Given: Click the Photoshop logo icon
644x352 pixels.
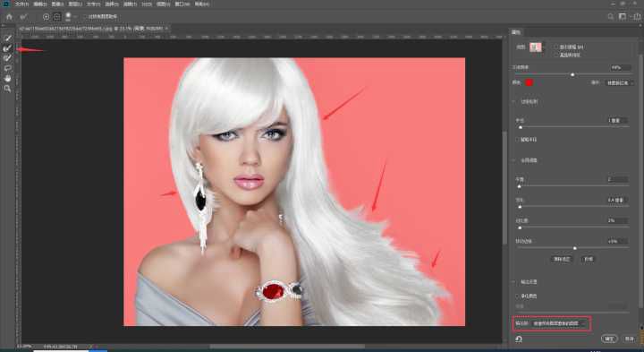Looking at the screenshot, I should [x=5, y=4].
